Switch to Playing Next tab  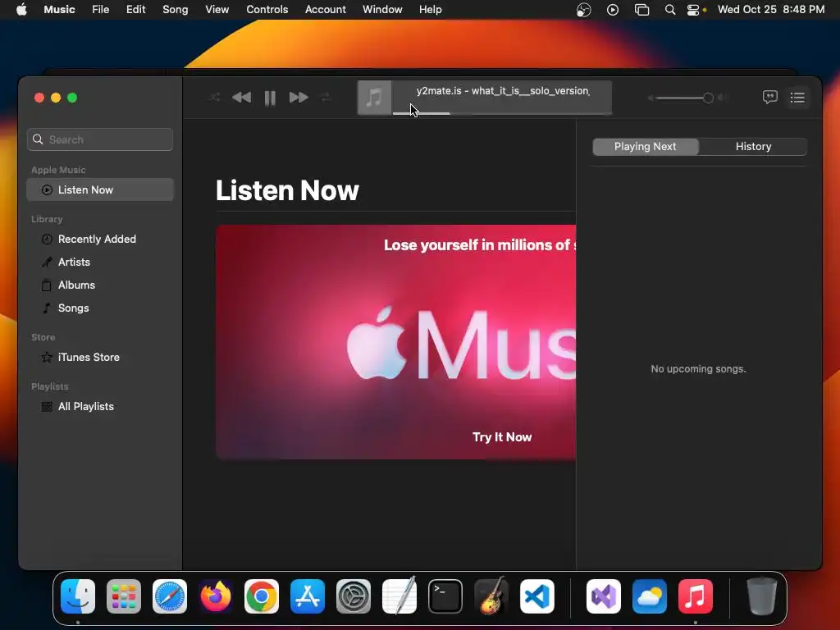pyautogui.click(x=645, y=146)
